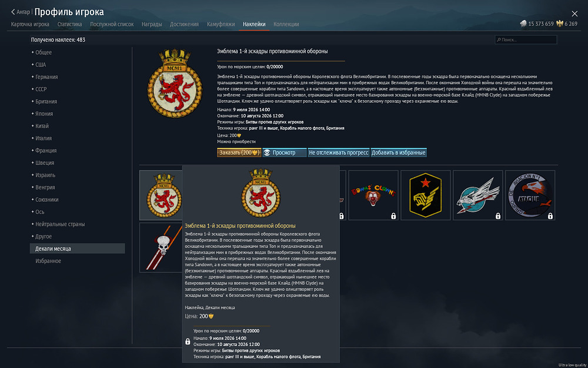Click the tooltip title Эмблема 1-й эскадры

(240, 226)
